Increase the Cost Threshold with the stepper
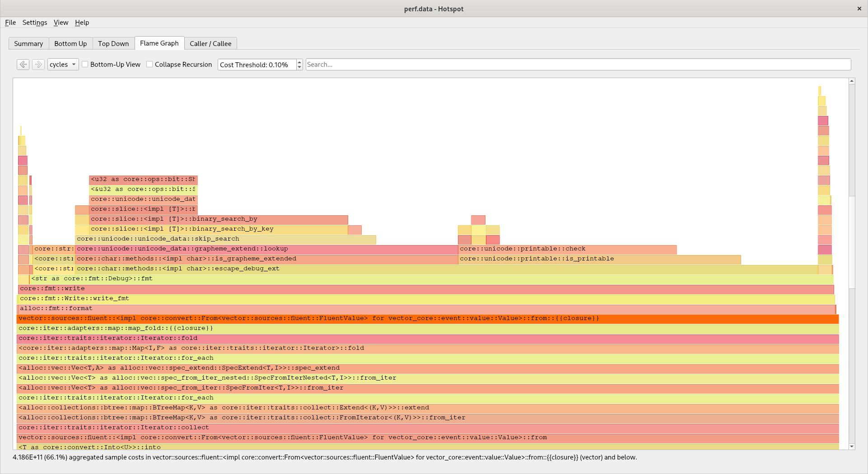Screen dimensions: 868x474 pyautogui.click(x=299, y=62)
